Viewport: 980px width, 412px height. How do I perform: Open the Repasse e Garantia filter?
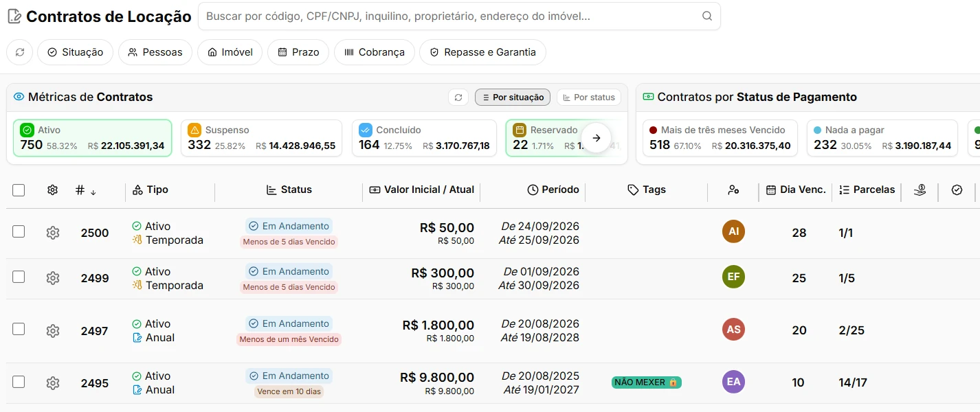click(x=482, y=52)
